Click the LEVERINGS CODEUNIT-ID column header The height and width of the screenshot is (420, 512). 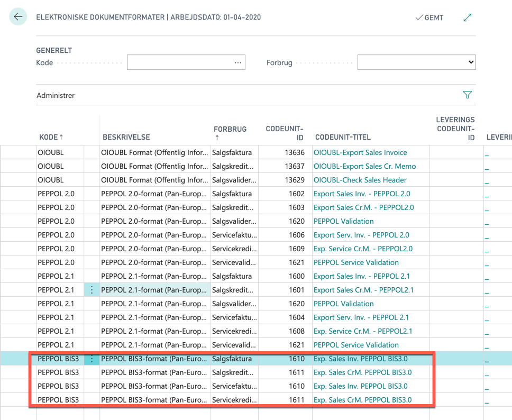click(455, 129)
